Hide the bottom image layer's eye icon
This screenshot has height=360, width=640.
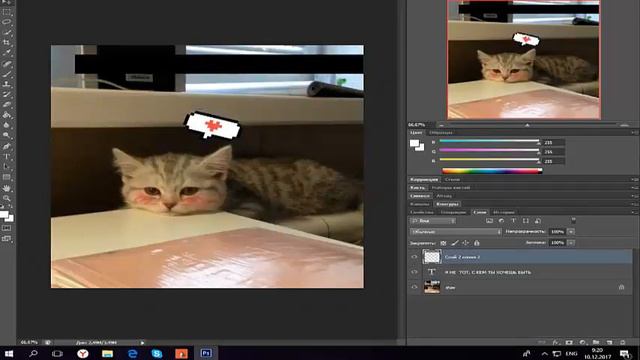[414, 287]
